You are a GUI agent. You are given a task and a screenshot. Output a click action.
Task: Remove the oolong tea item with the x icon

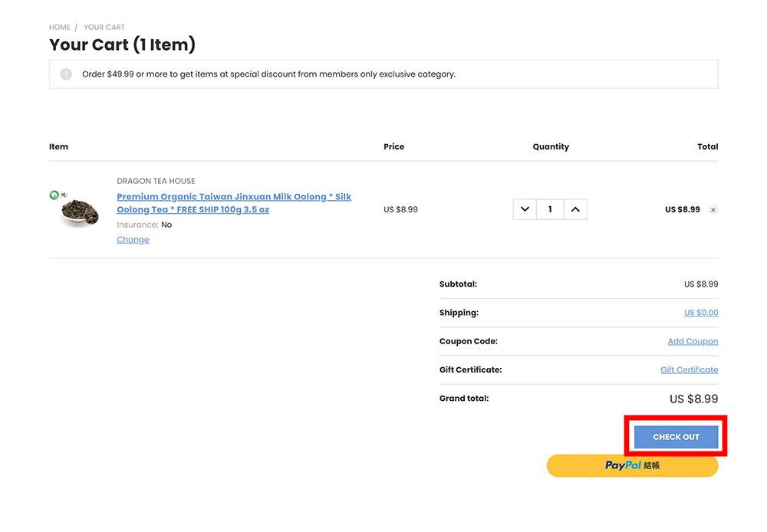point(713,210)
